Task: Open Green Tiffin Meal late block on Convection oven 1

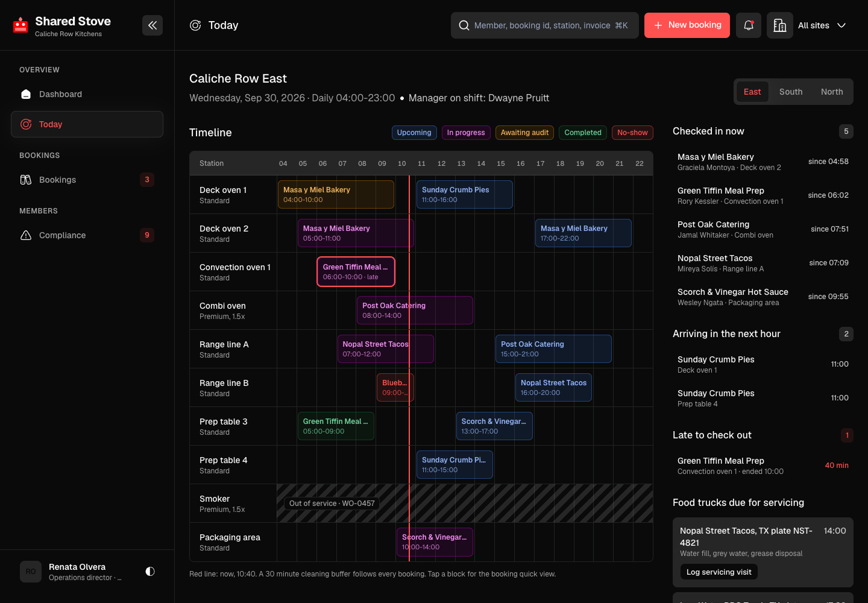Action: pyautogui.click(x=356, y=272)
